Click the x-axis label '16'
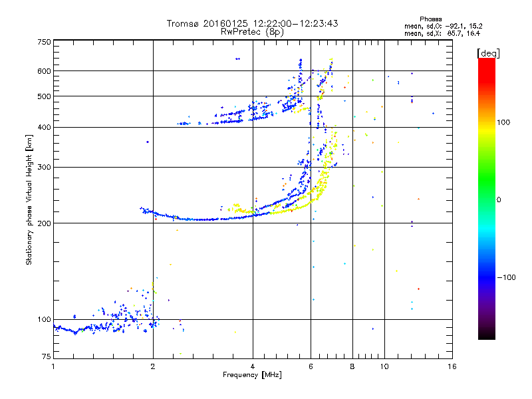The width and height of the screenshot is (532, 399). [452, 366]
